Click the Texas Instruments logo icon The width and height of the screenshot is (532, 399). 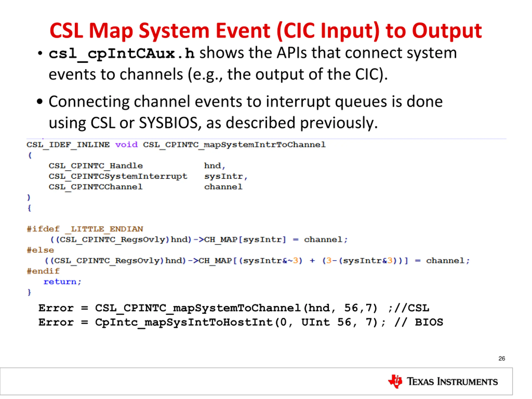[395, 382]
